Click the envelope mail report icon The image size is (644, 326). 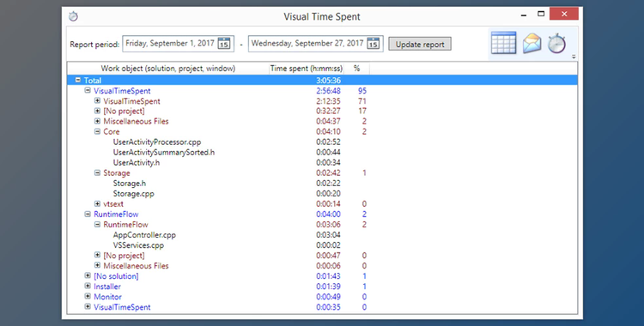click(532, 43)
